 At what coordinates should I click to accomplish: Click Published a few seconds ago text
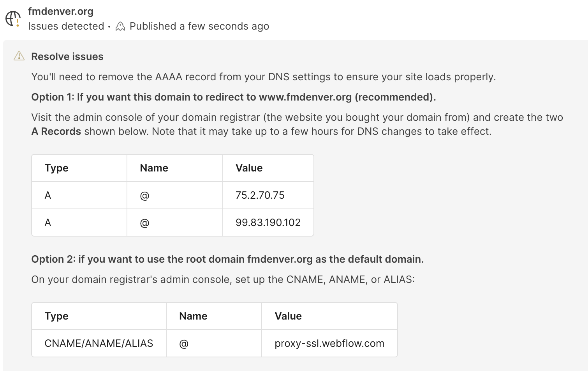(199, 26)
